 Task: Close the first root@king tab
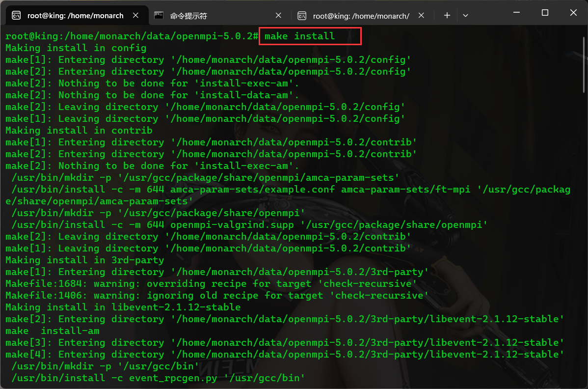pos(136,15)
